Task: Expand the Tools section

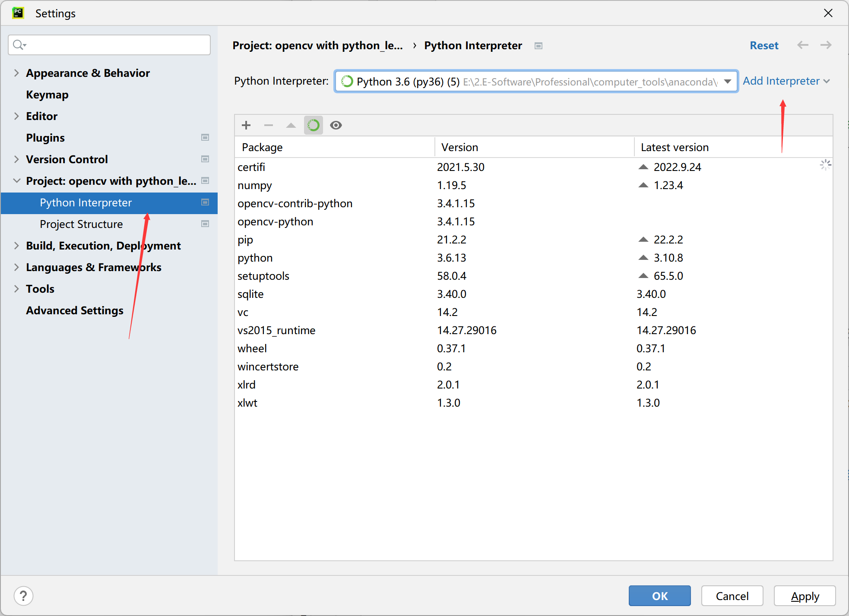Action: click(16, 289)
